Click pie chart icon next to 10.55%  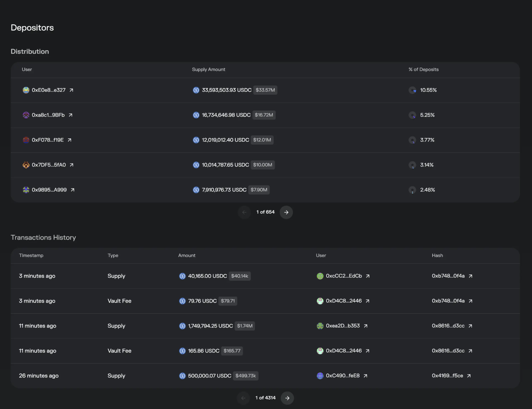(412, 90)
